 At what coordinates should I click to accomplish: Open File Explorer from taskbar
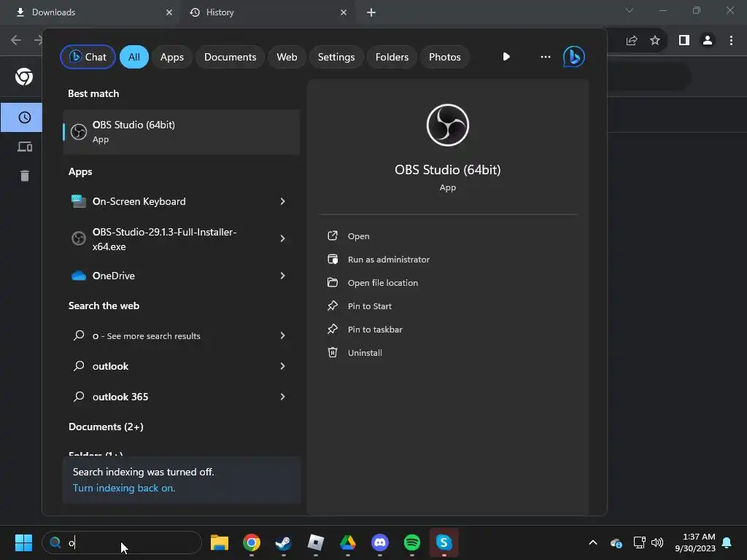[x=220, y=542]
